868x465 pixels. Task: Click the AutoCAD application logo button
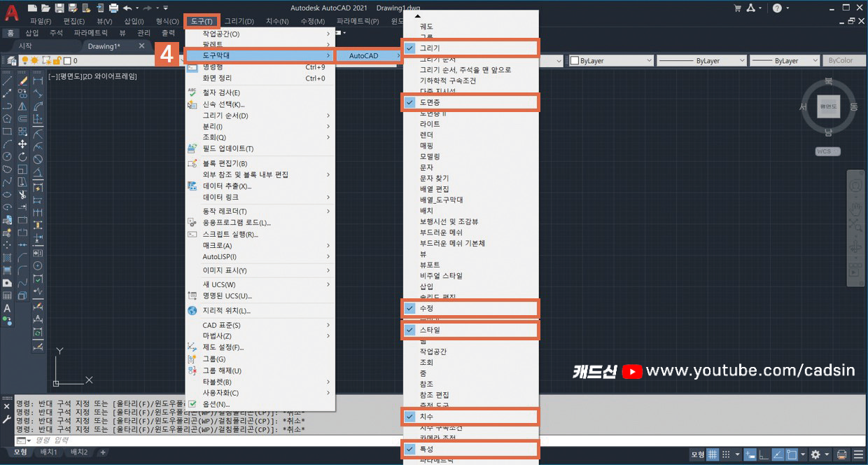11,12
